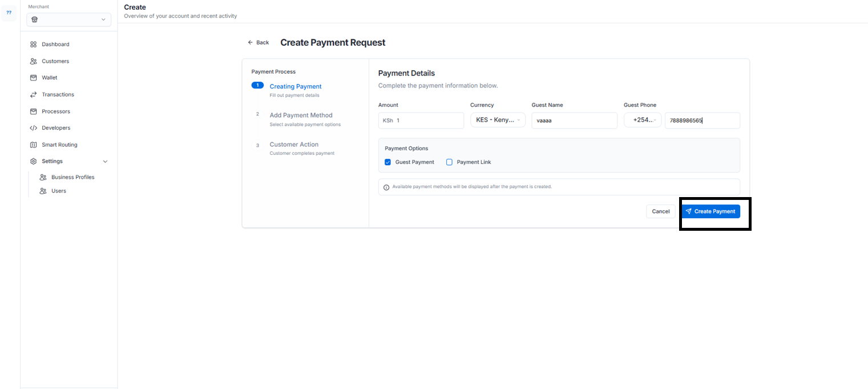Uncheck the Guest Payment checkbox
The width and height of the screenshot is (868, 389).
click(x=388, y=162)
